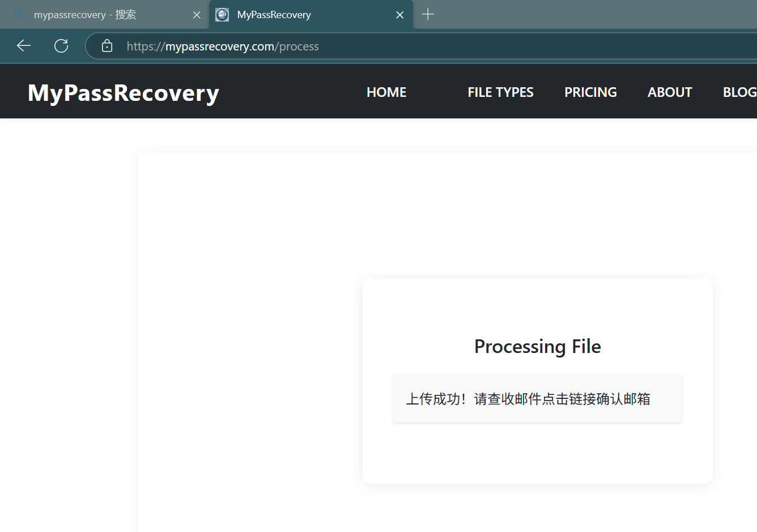
Task: Reload the page with the refresh icon
Action: (x=61, y=46)
